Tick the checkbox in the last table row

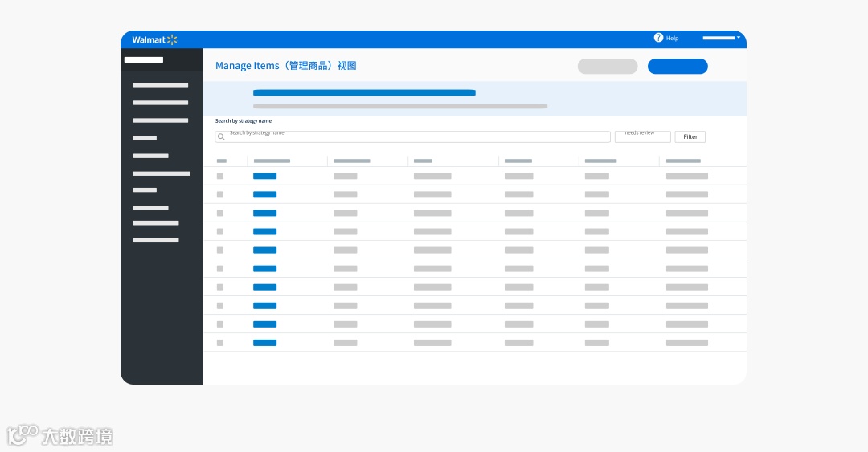coord(219,343)
